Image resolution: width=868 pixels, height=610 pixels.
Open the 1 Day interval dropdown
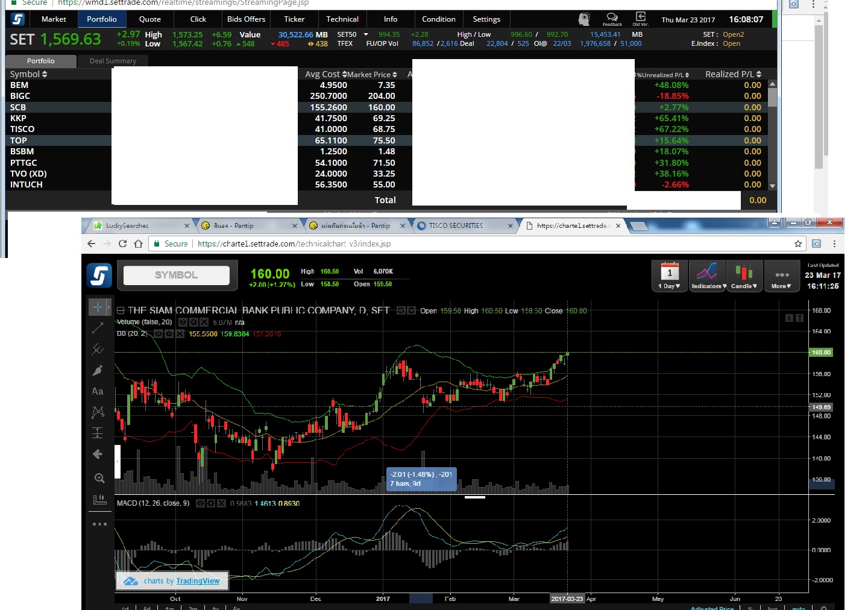(670, 276)
